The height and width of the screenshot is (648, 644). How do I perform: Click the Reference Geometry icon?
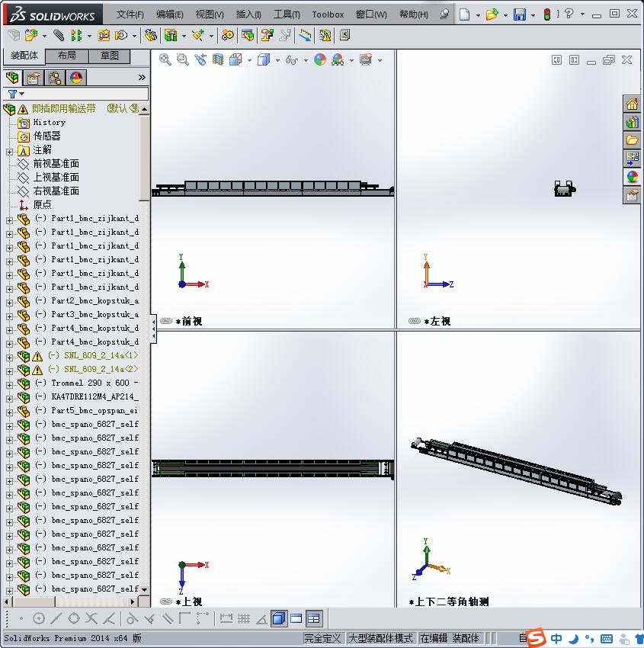pyautogui.click(x=198, y=36)
